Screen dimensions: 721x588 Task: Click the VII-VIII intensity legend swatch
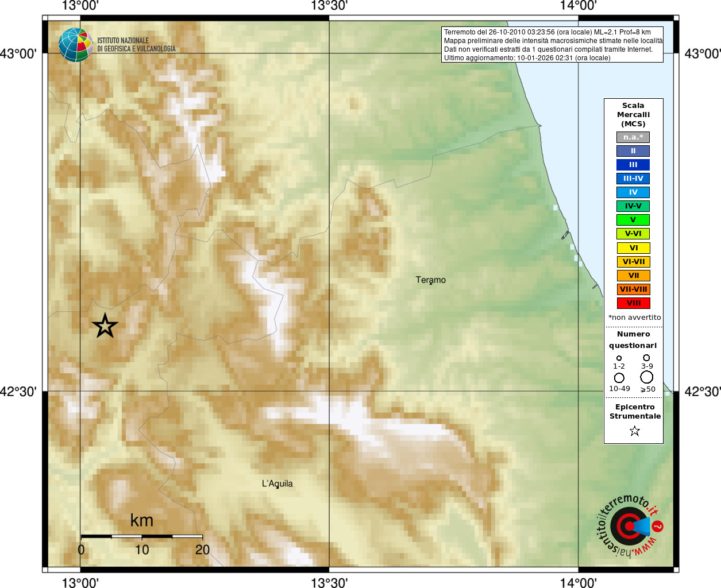point(634,289)
